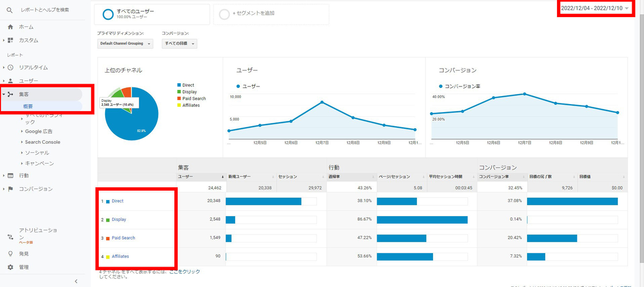Click the Affiliates channel link in table

point(120,256)
